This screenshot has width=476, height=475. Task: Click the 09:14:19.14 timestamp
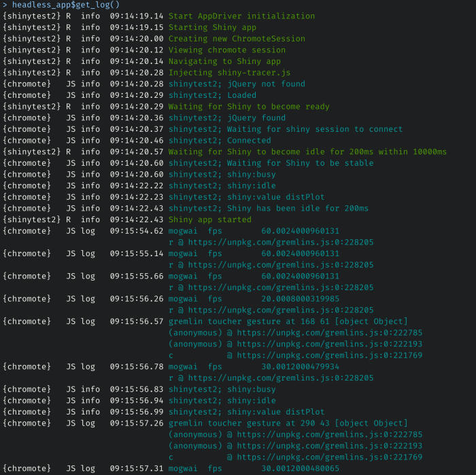(x=136, y=16)
